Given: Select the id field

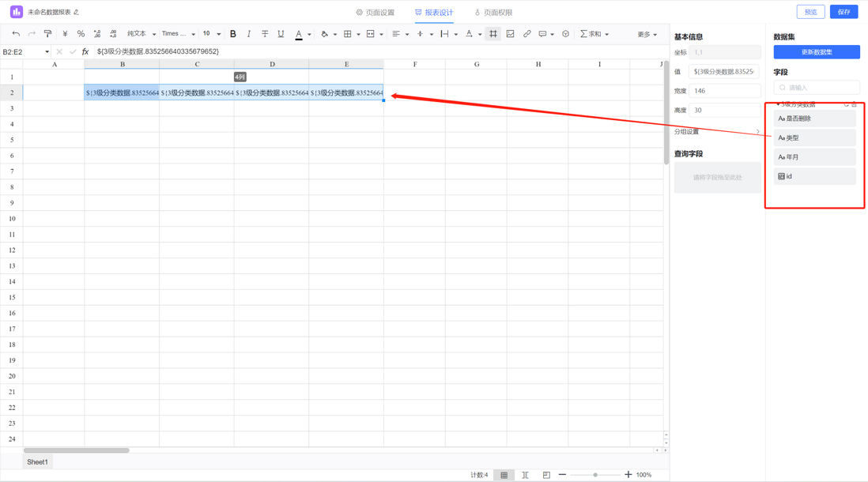Looking at the screenshot, I should 814,176.
